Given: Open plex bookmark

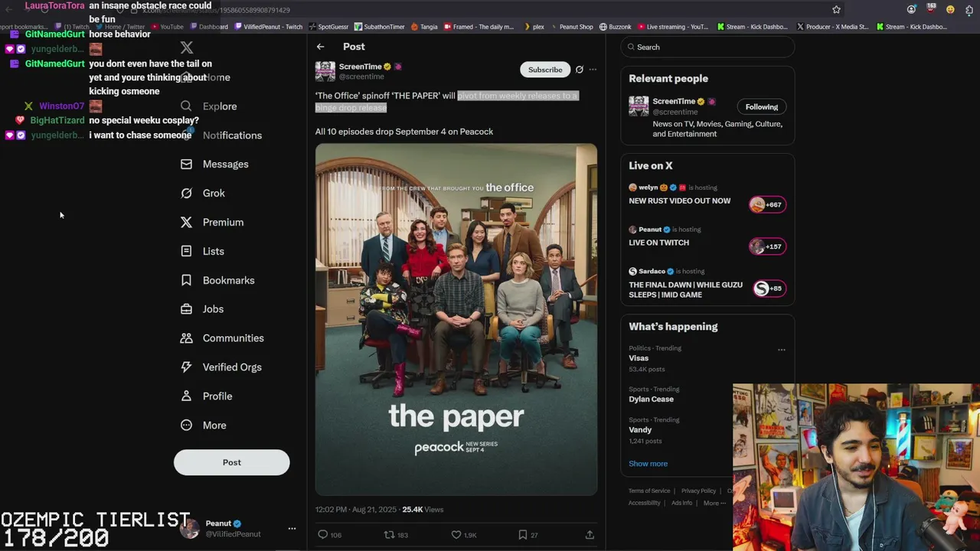Looking at the screenshot, I should coord(534,27).
